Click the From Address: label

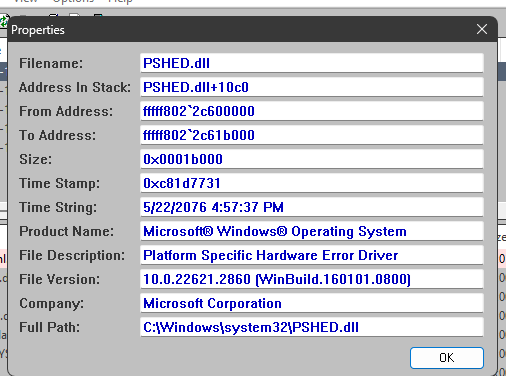tap(66, 111)
